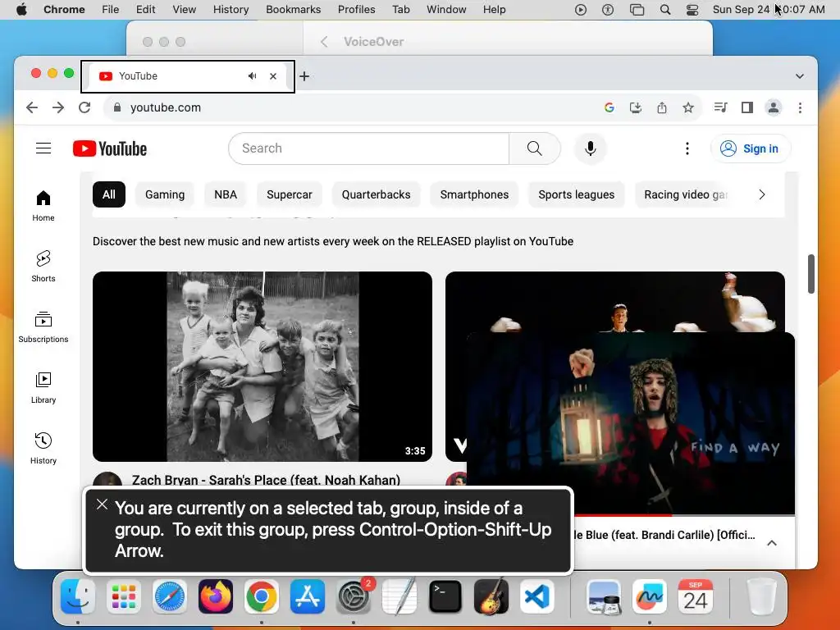Reload the YouTube page

pyautogui.click(x=84, y=107)
